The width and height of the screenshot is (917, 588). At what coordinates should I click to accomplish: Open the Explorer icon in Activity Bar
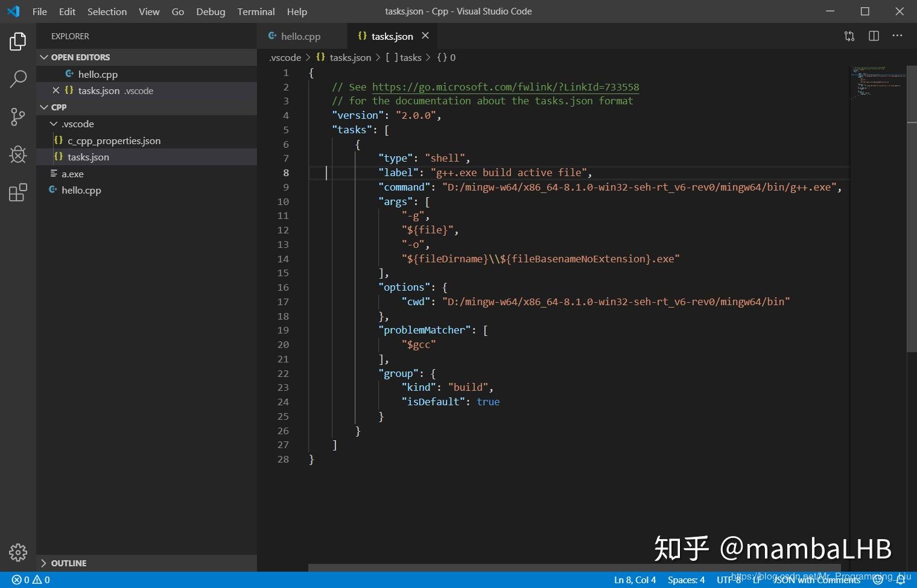click(17, 41)
